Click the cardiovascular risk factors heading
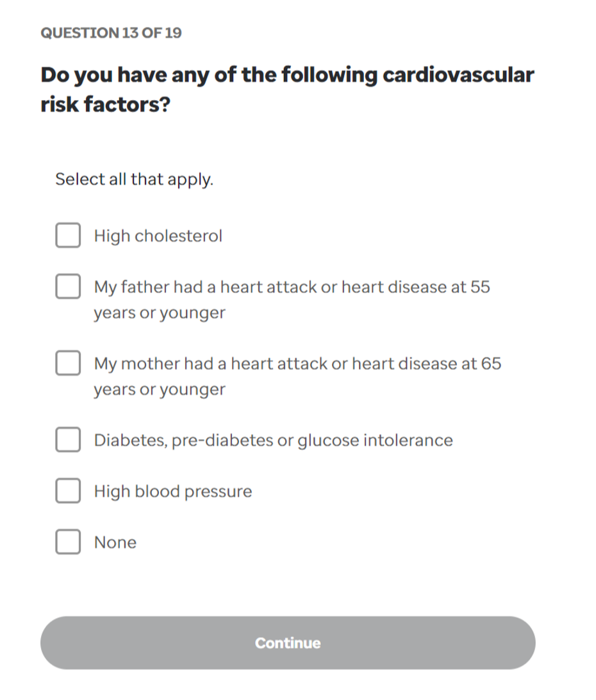The width and height of the screenshot is (596, 700). (x=287, y=89)
